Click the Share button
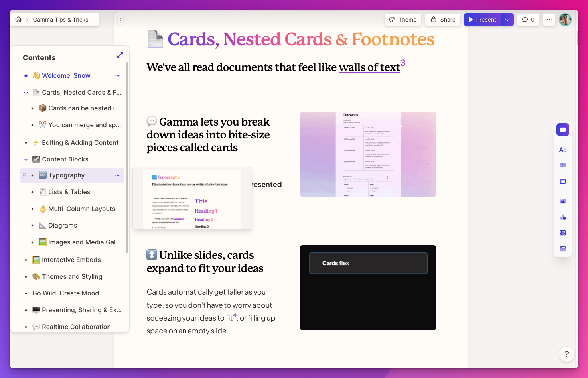This screenshot has height=378, width=588. pyautogui.click(x=443, y=20)
